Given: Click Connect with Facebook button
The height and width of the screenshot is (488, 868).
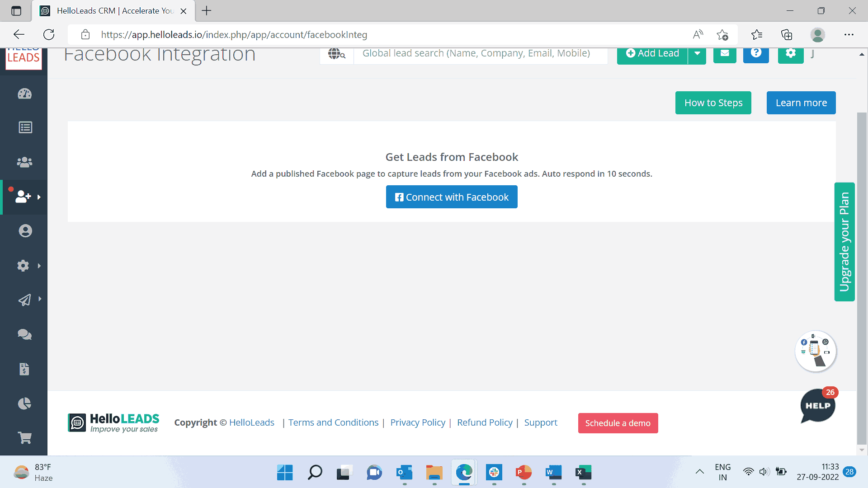Looking at the screenshot, I should 452,197.
